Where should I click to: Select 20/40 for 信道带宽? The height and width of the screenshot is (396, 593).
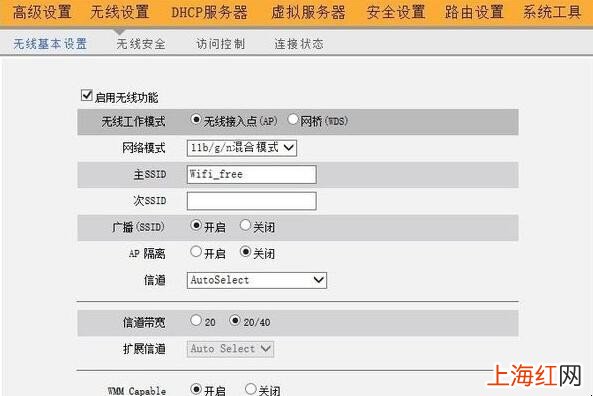[235, 320]
